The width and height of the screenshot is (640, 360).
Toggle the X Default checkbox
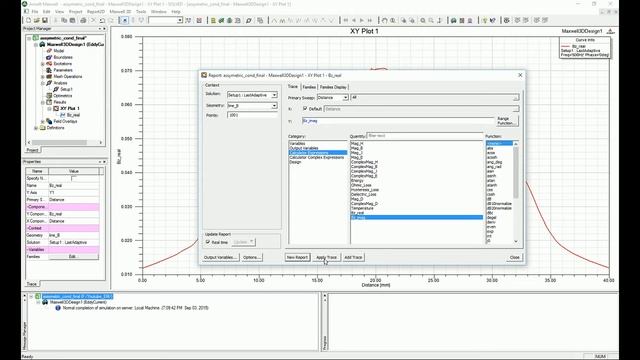tap(305, 109)
